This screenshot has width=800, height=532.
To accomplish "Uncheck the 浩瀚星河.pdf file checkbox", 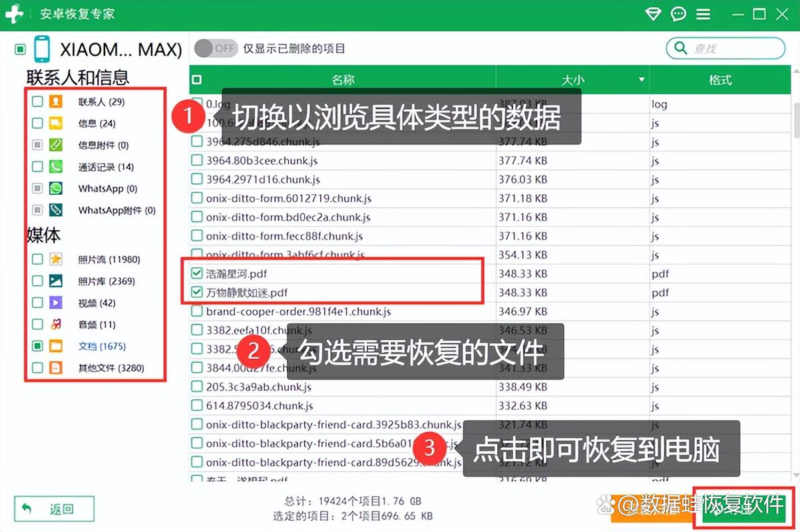I will click(x=197, y=273).
